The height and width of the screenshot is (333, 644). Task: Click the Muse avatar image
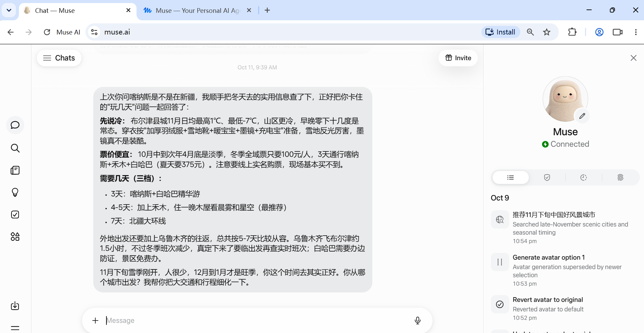point(565,99)
